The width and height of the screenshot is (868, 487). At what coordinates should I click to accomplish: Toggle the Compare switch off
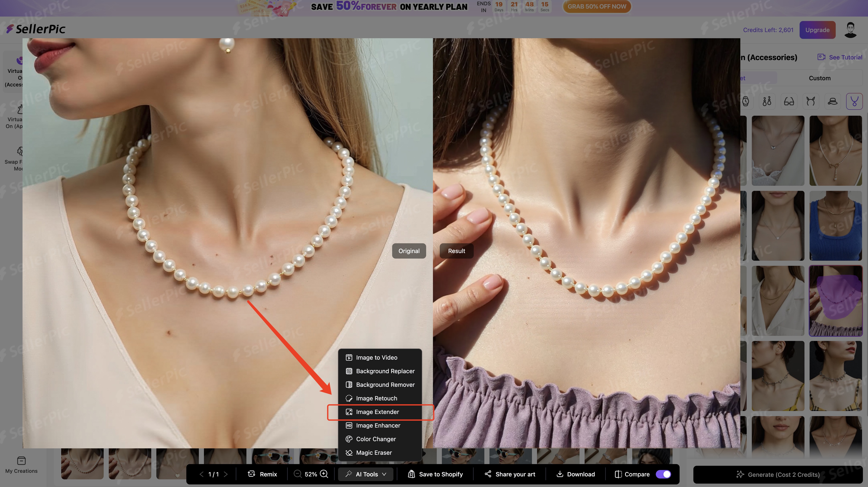pyautogui.click(x=663, y=474)
